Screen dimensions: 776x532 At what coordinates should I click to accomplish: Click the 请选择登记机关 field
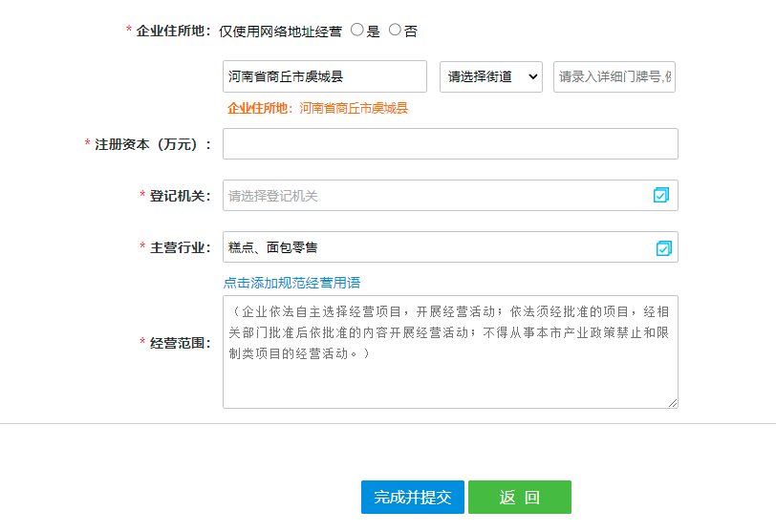pyautogui.click(x=435, y=196)
